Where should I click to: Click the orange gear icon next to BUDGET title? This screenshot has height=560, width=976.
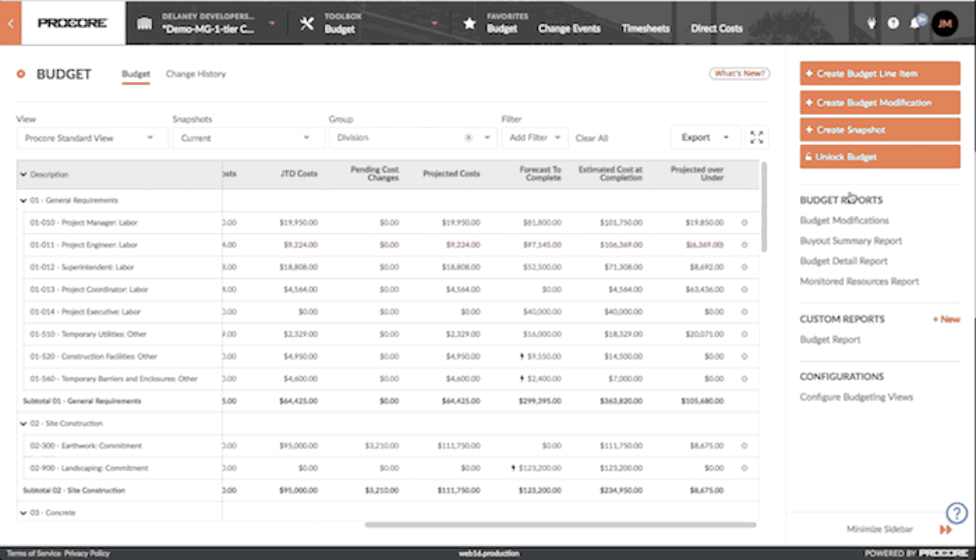[x=21, y=74]
